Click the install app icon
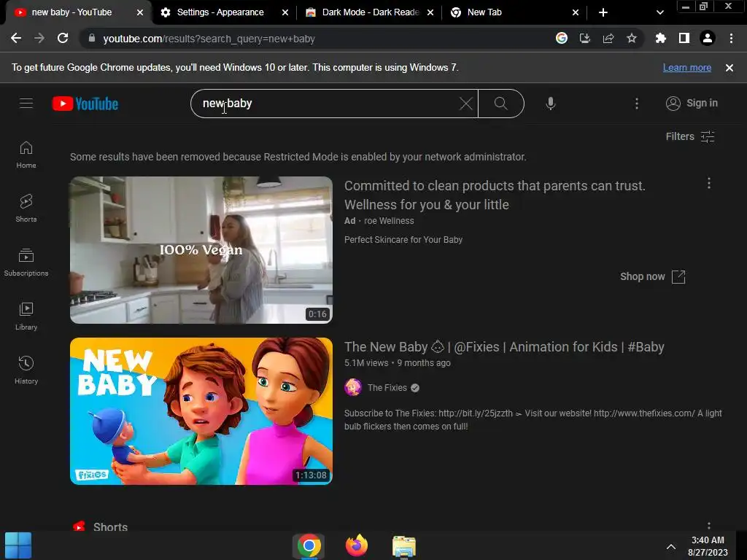The width and height of the screenshot is (747, 560). click(585, 39)
